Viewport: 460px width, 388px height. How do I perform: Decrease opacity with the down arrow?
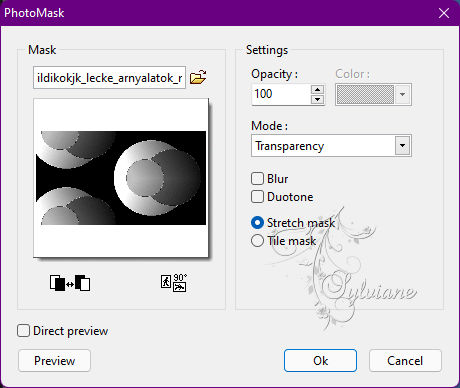(x=317, y=99)
